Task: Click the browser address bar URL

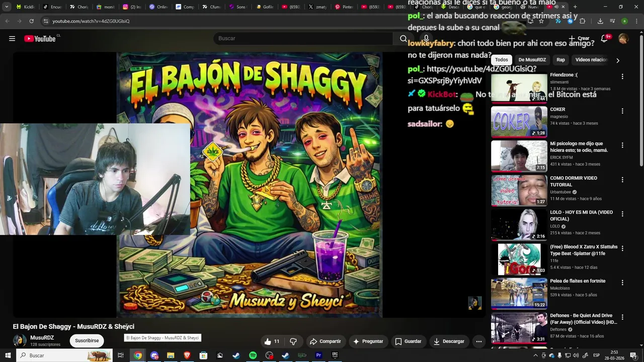Action: [x=91, y=21]
